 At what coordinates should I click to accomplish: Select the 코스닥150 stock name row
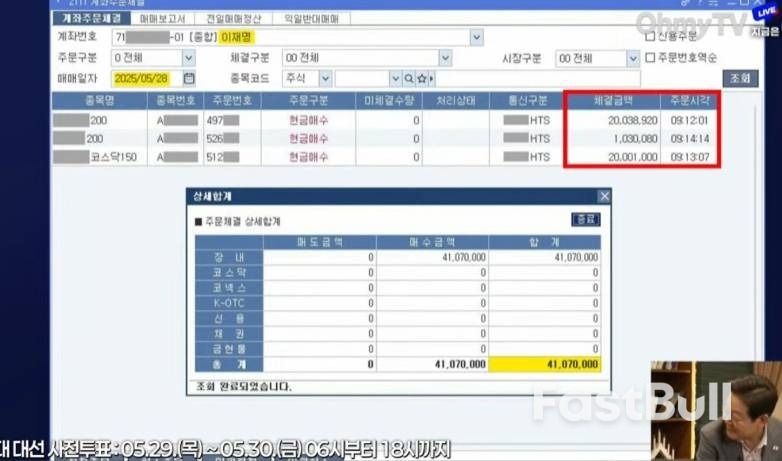(100, 157)
